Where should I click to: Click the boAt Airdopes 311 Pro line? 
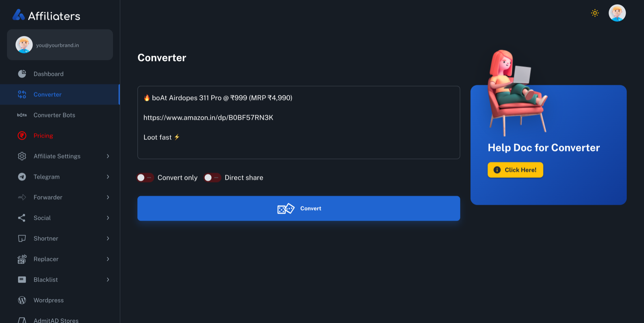pyautogui.click(x=218, y=98)
